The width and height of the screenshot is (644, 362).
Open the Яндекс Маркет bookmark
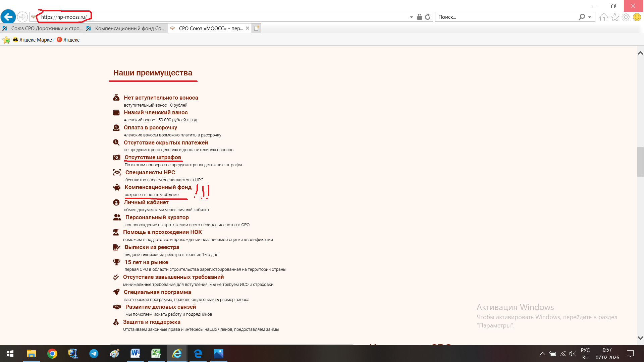34,40
